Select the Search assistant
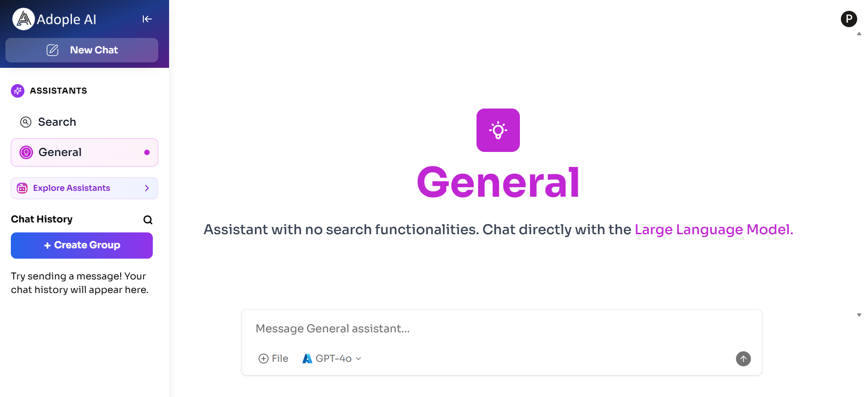868x397 pixels. click(57, 122)
